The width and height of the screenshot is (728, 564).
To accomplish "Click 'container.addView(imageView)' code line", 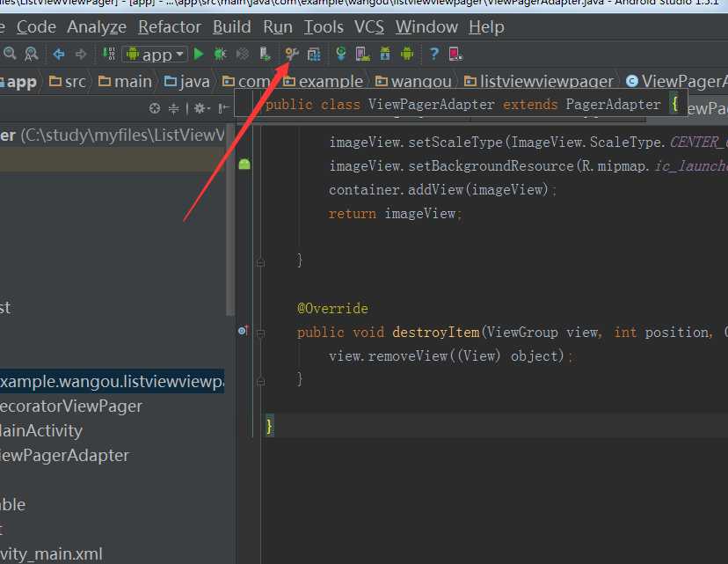I will tap(442, 189).
